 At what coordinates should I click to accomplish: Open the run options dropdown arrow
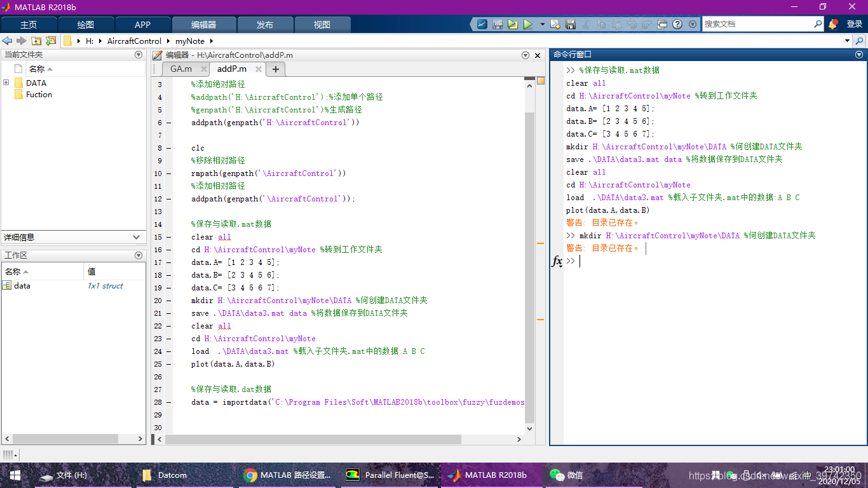[x=542, y=24]
